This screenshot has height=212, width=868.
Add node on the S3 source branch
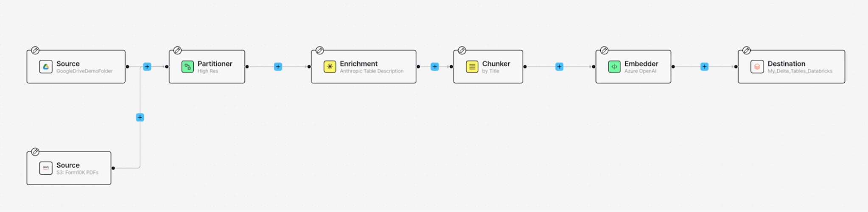140,117
